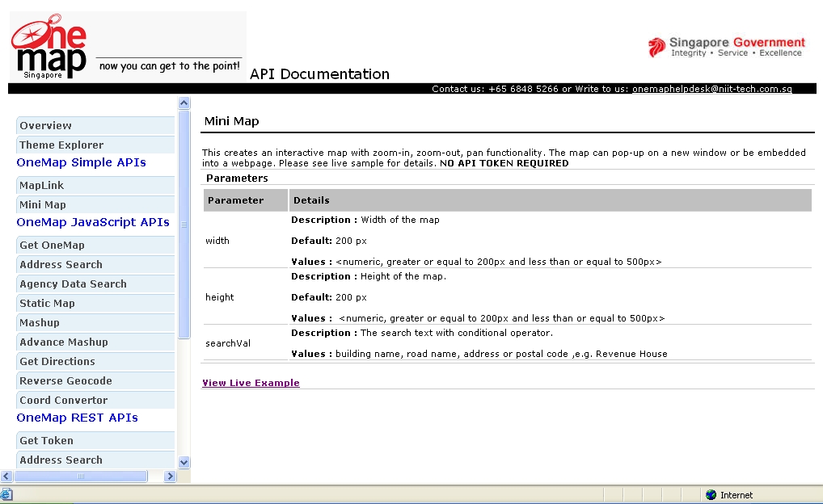Screen dimensions: 823x504
Task: Click the sidebar scrollbar down arrow
Action: coord(184,463)
